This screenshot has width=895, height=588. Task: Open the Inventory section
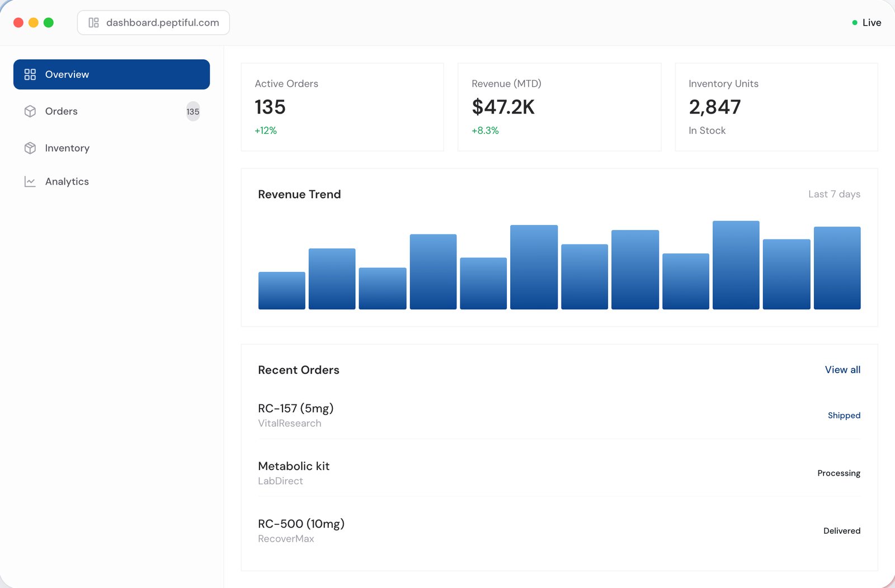111,148
